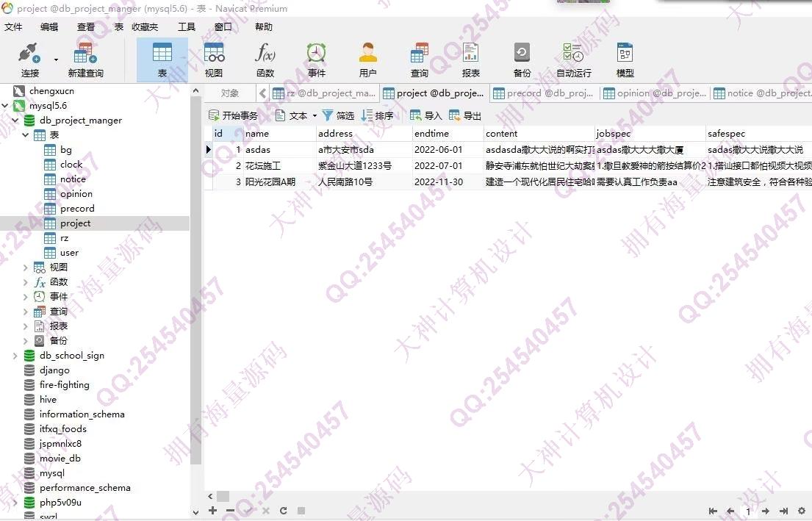Screen dimensions: 812x521
Task: Collapse the db_project_manger database node
Action: click(x=15, y=121)
